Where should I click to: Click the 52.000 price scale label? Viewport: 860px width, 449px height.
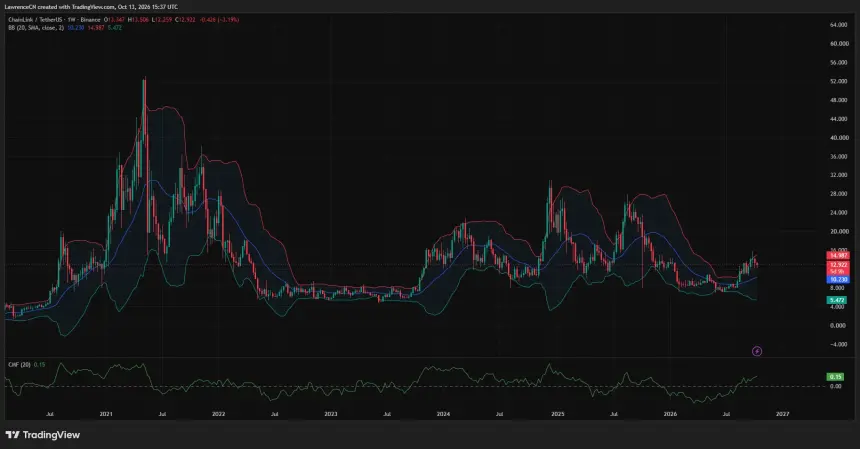pos(839,81)
